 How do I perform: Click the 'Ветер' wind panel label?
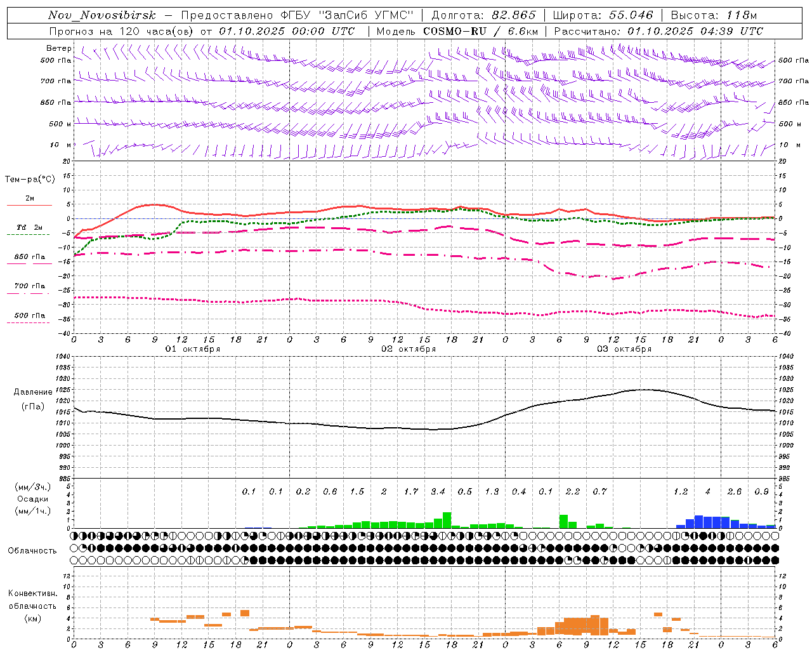pyautogui.click(x=58, y=48)
